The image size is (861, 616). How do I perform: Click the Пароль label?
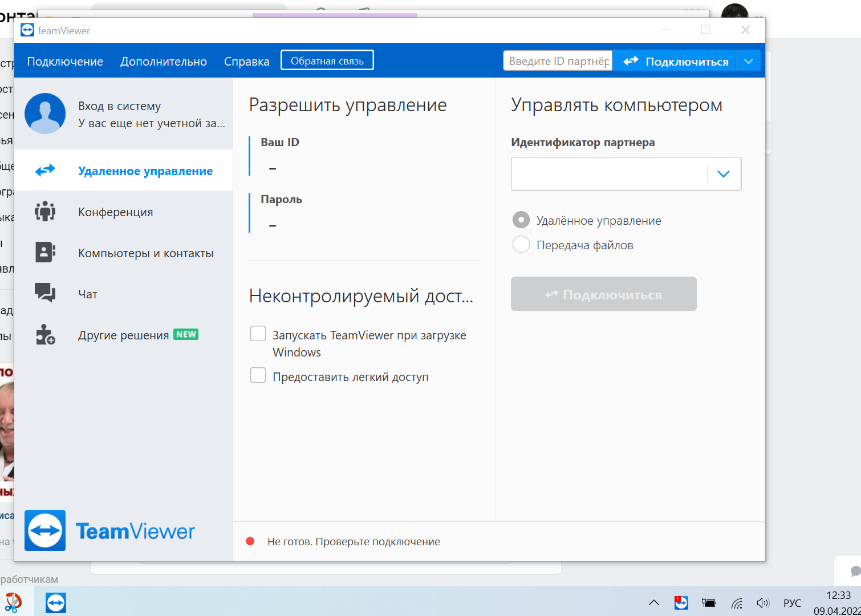pyautogui.click(x=281, y=199)
